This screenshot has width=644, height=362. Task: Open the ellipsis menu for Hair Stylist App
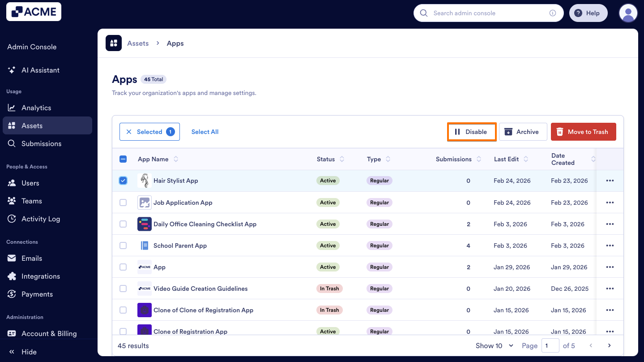point(610,181)
